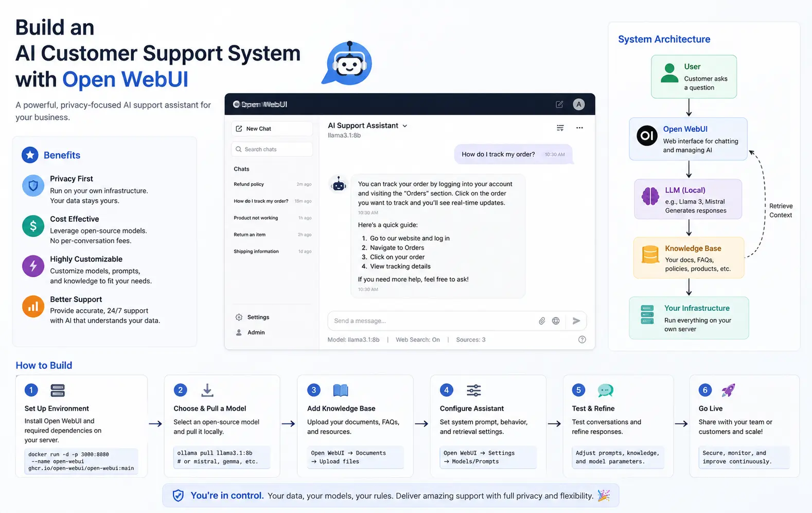Click the 'Retrieve Context' label

781,210
